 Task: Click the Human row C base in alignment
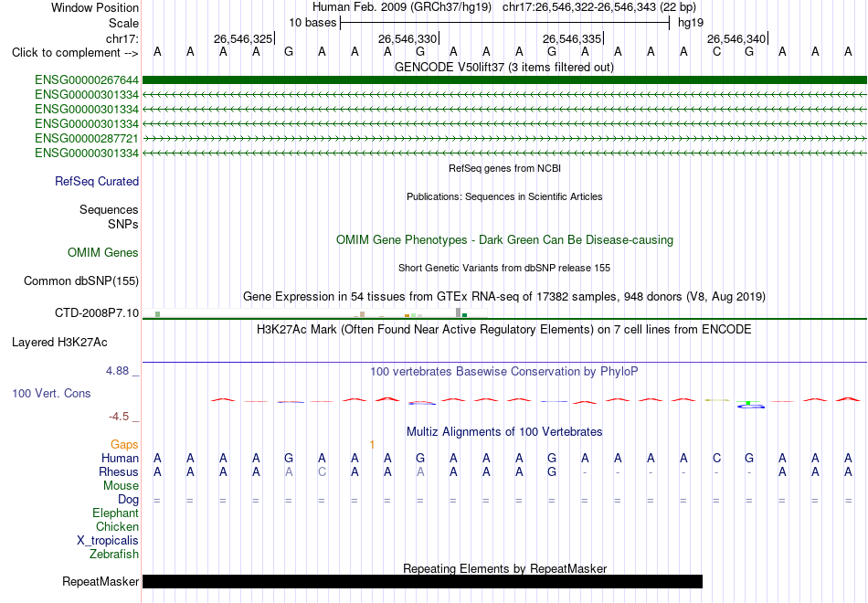(716, 459)
